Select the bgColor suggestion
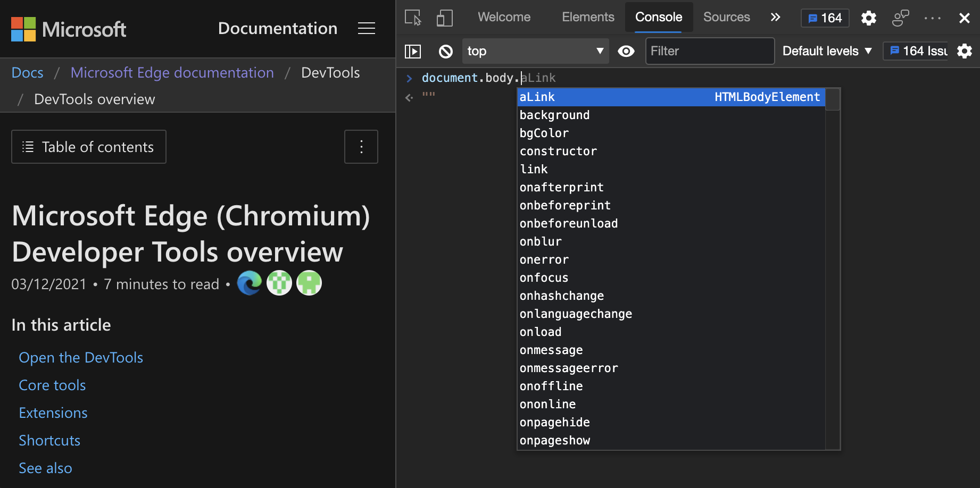Viewport: 980px width, 488px height. point(671,133)
